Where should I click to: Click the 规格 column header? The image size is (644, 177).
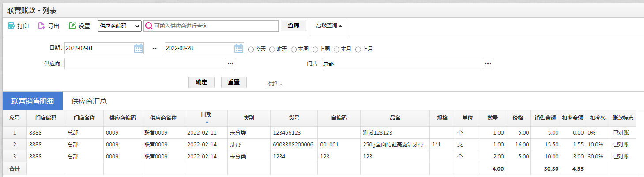coord(442,118)
